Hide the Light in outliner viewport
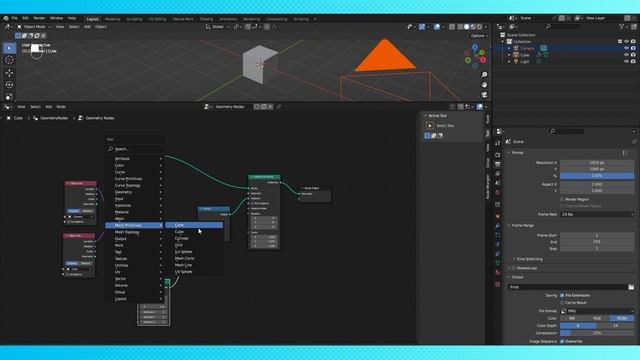Image resolution: width=640 pixels, height=360 pixels. (x=626, y=61)
